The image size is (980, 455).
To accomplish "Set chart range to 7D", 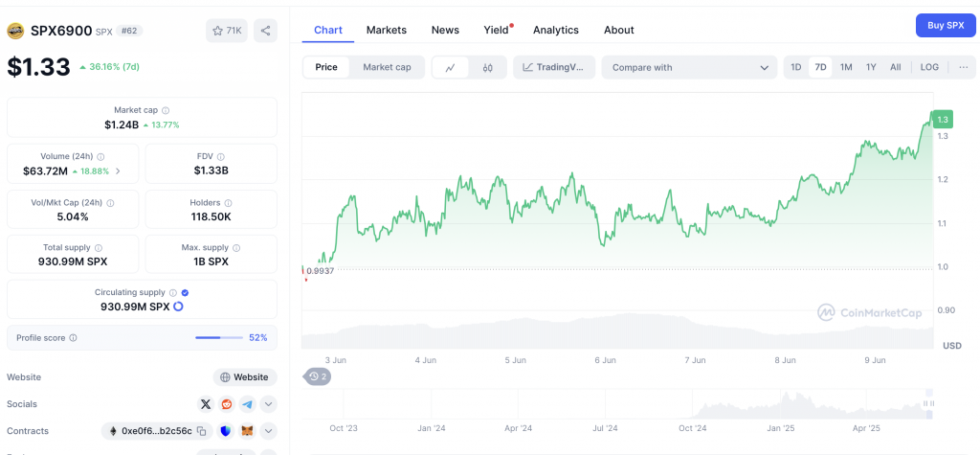I will (820, 67).
